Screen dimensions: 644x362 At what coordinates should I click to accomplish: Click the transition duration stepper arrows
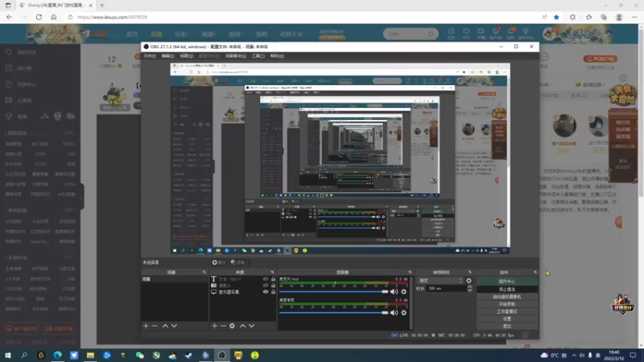[x=469, y=289]
